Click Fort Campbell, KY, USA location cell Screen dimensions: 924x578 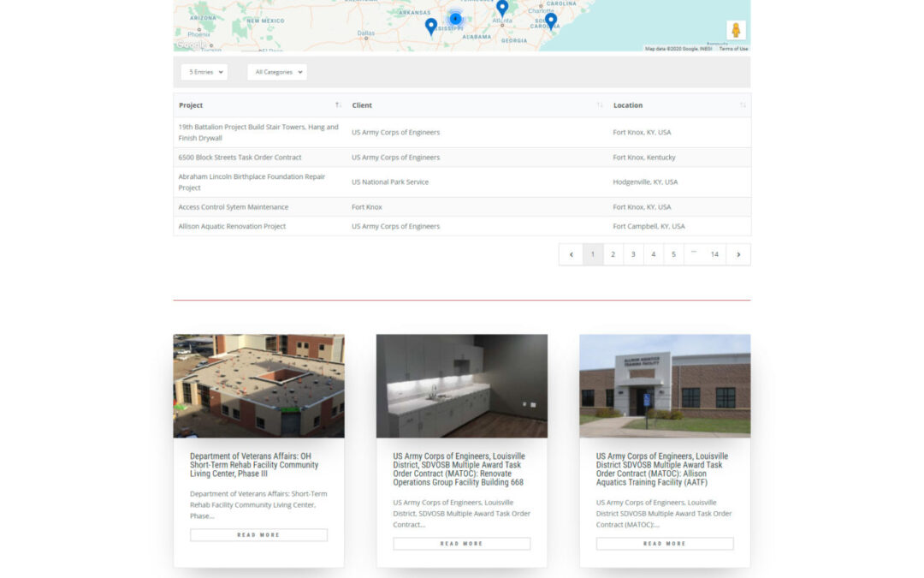coord(649,226)
